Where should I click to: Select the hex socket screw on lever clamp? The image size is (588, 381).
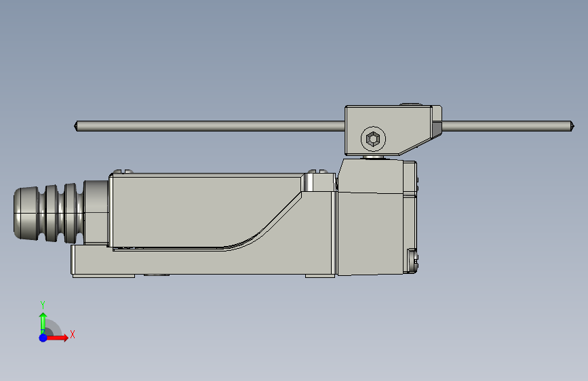(373, 139)
